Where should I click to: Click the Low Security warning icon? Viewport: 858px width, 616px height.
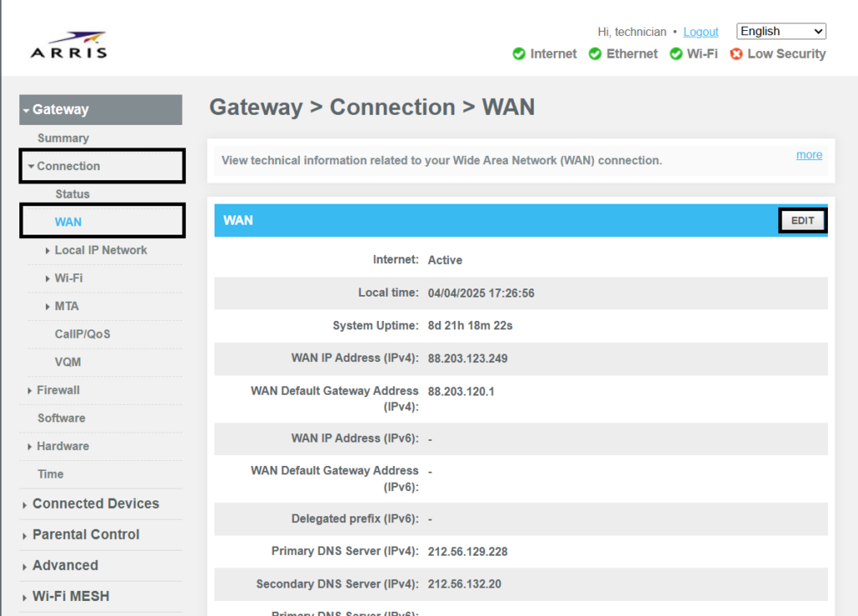737,54
